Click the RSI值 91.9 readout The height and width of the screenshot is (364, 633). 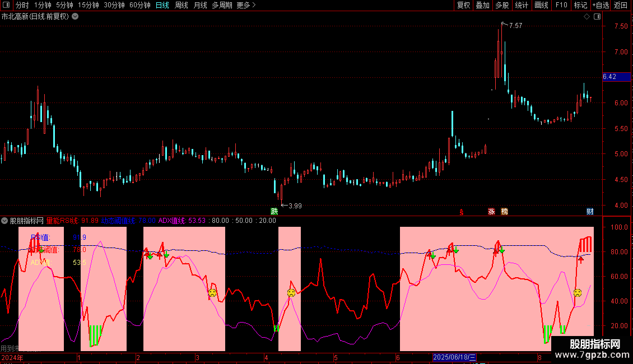pyautogui.click(x=58, y=237)
